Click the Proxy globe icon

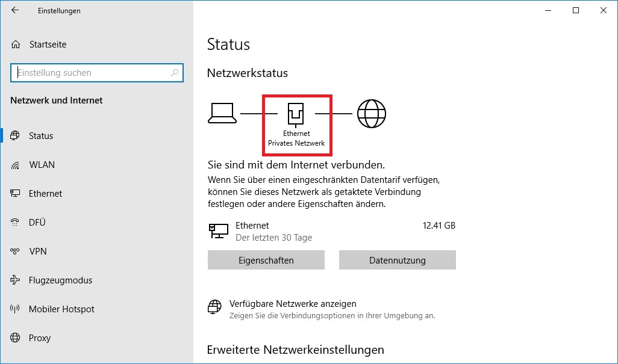(x=16, y=338)
